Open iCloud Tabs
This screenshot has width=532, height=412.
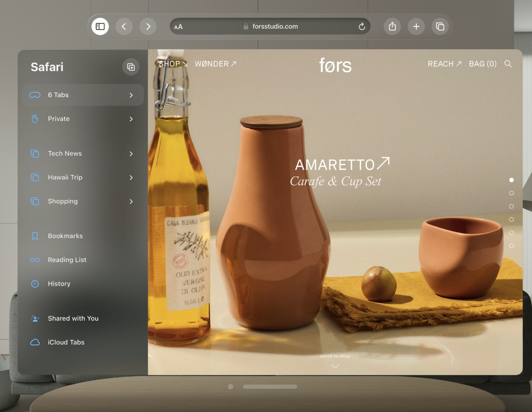[x=83, y=342]
